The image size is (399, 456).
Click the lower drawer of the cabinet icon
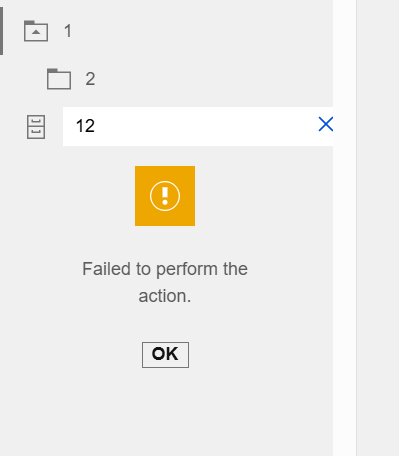[36, 133]
